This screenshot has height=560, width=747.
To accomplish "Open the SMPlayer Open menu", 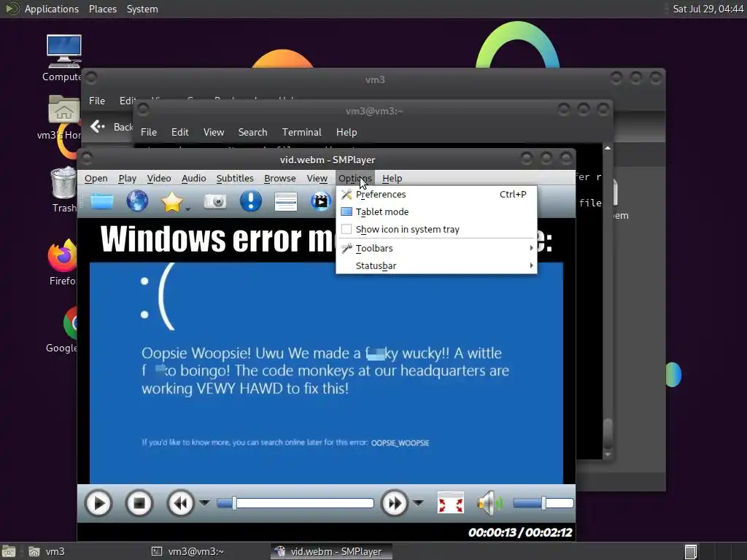I will (x=96, y=178).
